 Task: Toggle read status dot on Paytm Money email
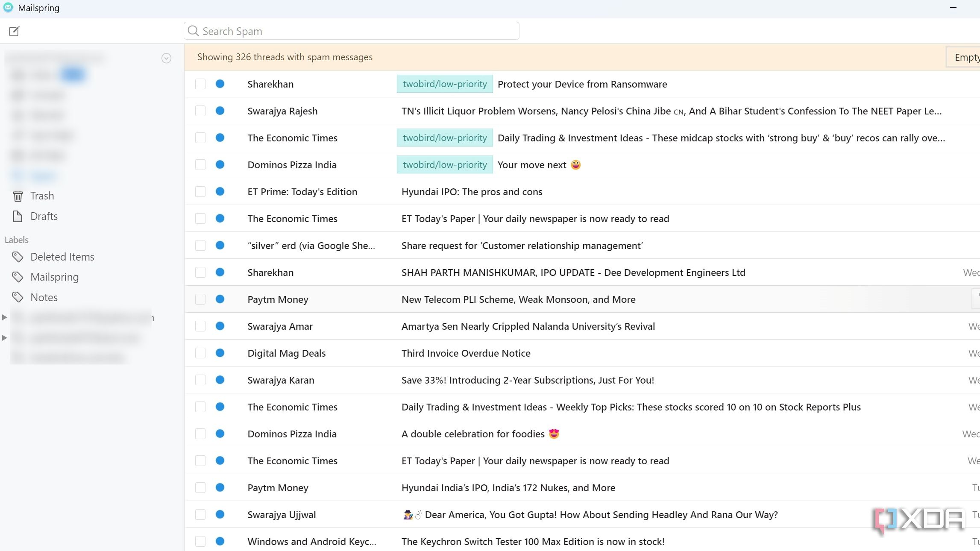click(x=220, y=299)
